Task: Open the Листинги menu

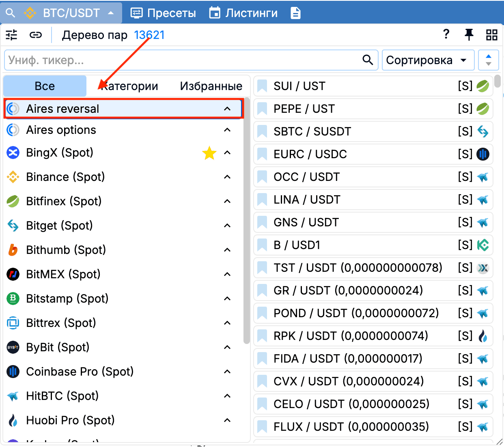Action: [243, 13]
